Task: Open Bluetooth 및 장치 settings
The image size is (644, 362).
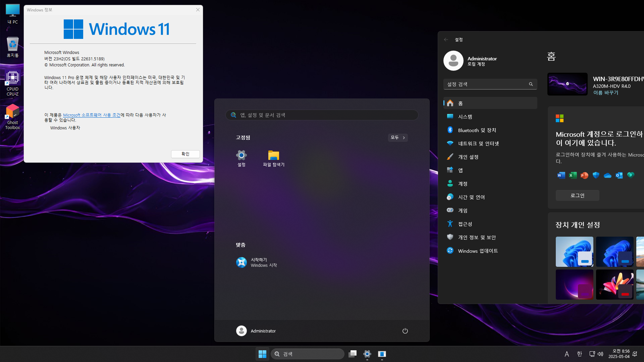Action: point(490,130)
